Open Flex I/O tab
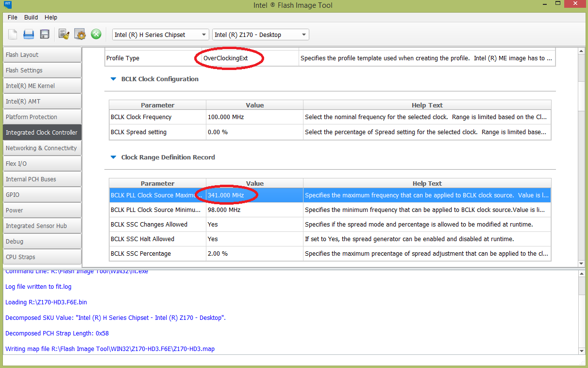Viewport: 588px width, 368px height. [42, 164]
